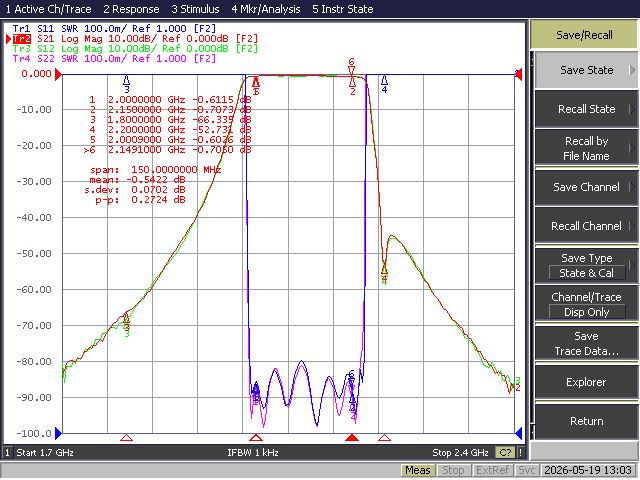Click the Save Trace Data button
640x480 pixels.
point(586,343)
